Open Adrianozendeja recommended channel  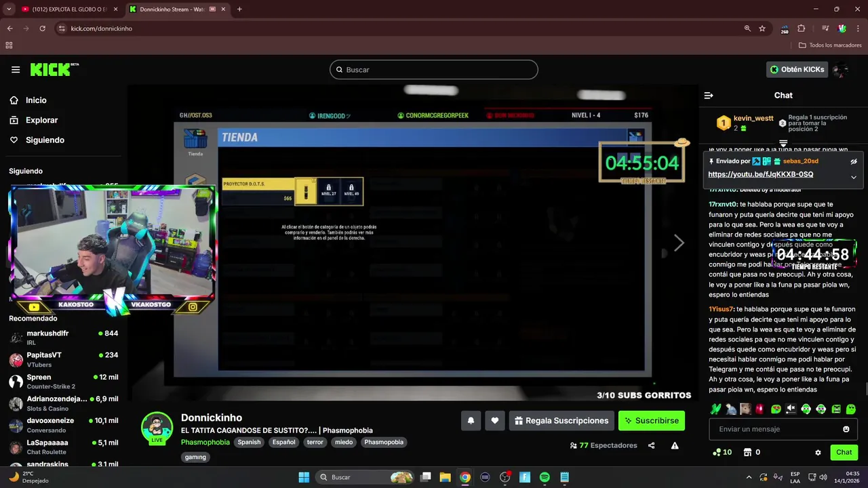64,403
